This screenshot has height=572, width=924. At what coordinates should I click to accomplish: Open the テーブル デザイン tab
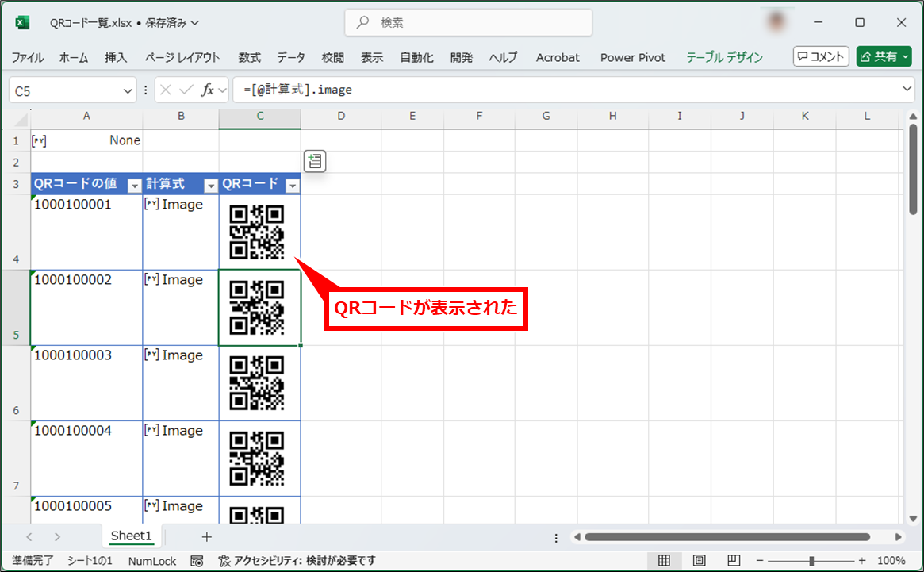[724, 57]
